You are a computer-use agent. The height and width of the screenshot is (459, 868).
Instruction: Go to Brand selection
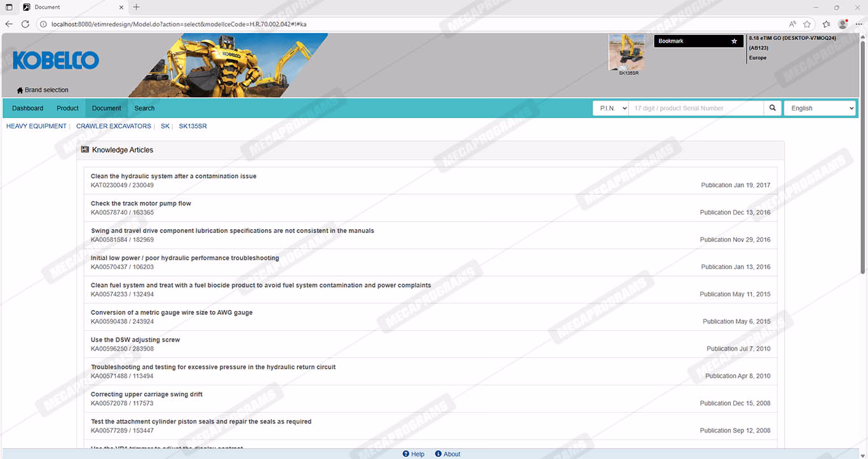click(43, 90)
